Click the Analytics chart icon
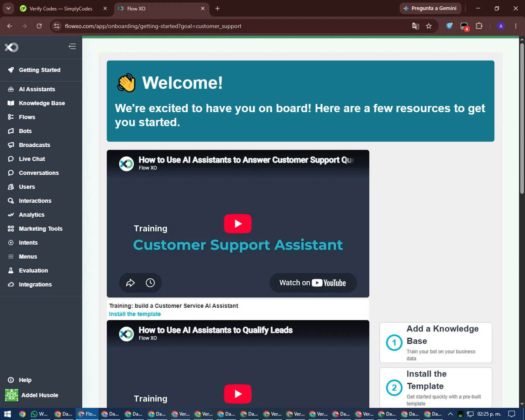Viewport: 525px width, 420px height. click(x=11, y=215)
